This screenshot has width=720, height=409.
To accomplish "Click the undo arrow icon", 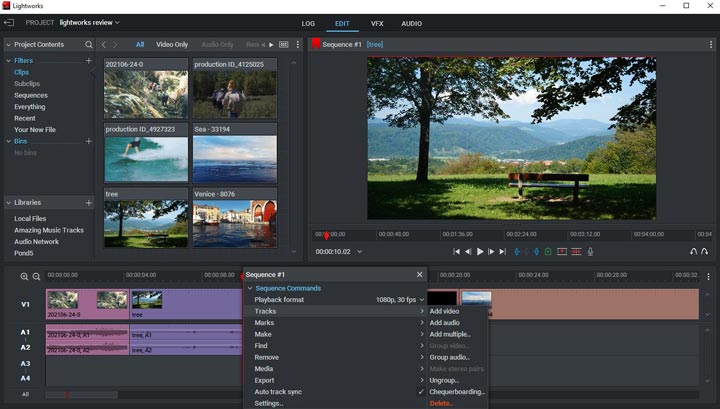I will 693,252.
